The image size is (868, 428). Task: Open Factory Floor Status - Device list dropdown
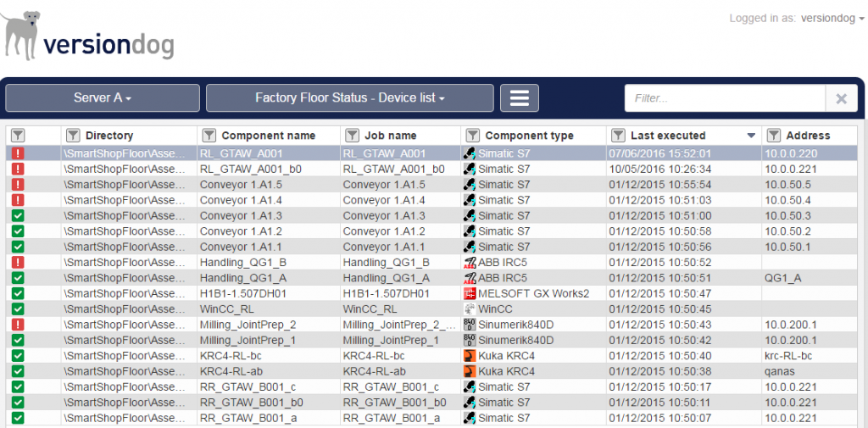350,98
